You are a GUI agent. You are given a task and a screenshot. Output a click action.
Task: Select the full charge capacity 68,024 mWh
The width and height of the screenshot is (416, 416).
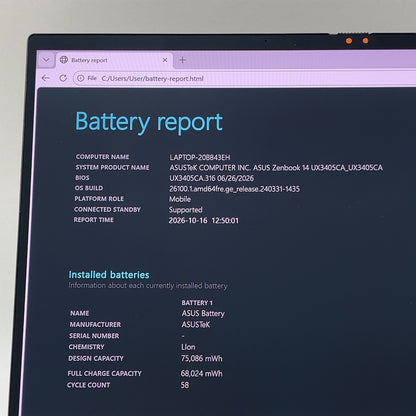tap(201, 373)
